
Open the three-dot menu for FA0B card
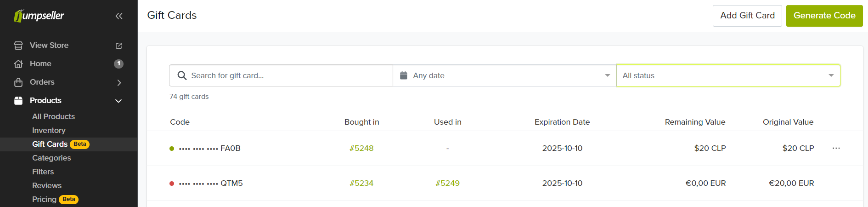(x=836, y=148)
